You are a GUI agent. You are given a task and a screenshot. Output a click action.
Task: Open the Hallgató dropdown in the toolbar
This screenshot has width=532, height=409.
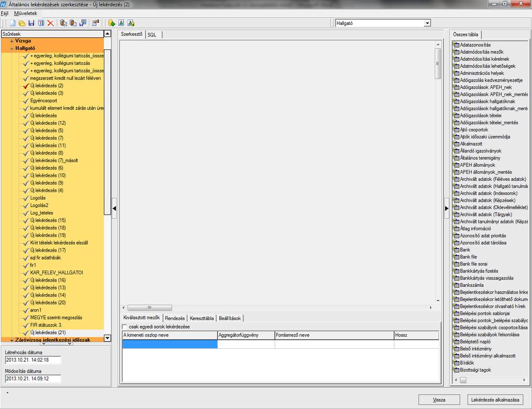coord(427,23)
